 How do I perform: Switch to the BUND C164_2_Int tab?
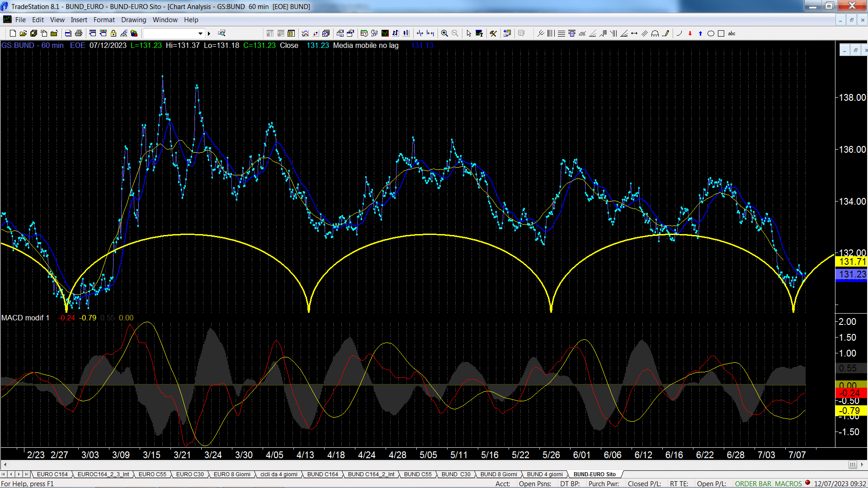pyautogui.click(x=371, y=474)
